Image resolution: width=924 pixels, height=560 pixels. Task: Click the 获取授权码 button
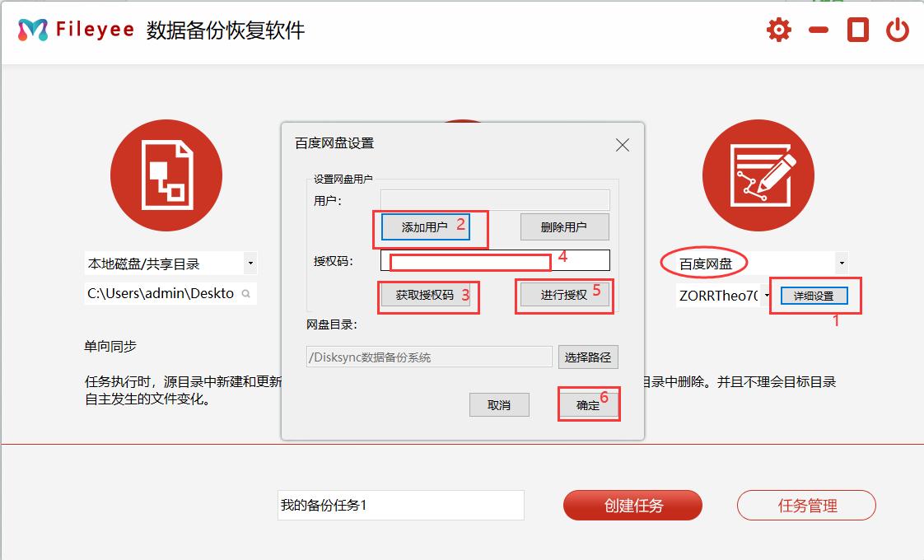pyautogui.click(x=428, y=297)
